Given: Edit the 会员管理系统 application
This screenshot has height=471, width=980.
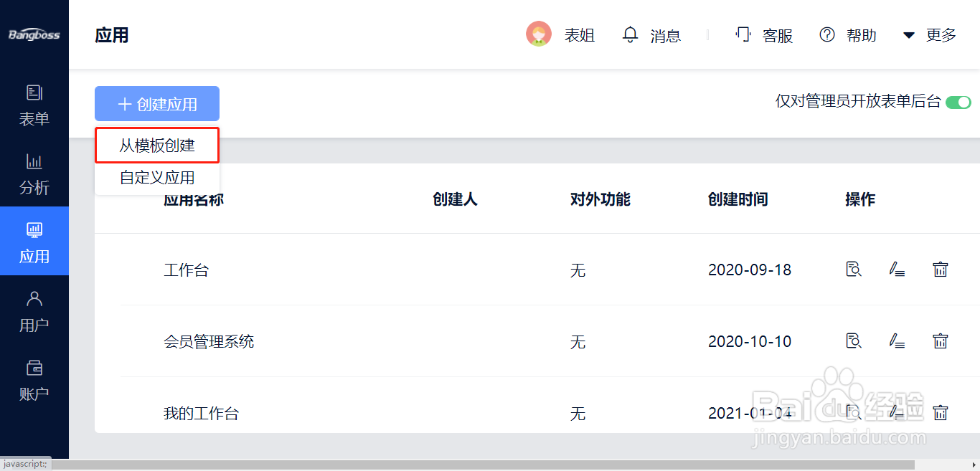Looking at the screenshot, I should tap(897, 341).
